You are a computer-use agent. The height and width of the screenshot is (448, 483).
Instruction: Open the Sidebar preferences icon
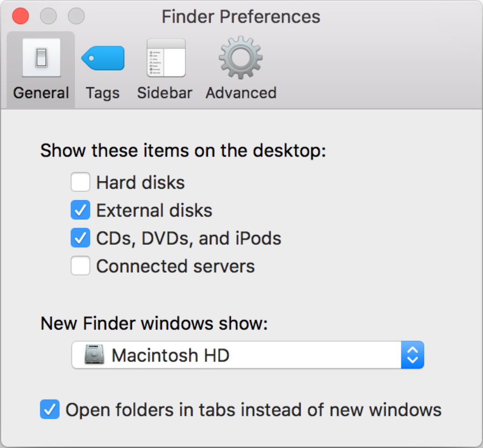click(x=166, y=58)
